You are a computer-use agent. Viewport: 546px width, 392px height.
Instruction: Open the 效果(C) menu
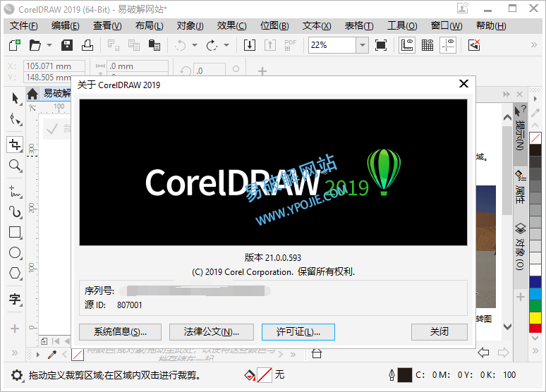click(x=231, y=26)
